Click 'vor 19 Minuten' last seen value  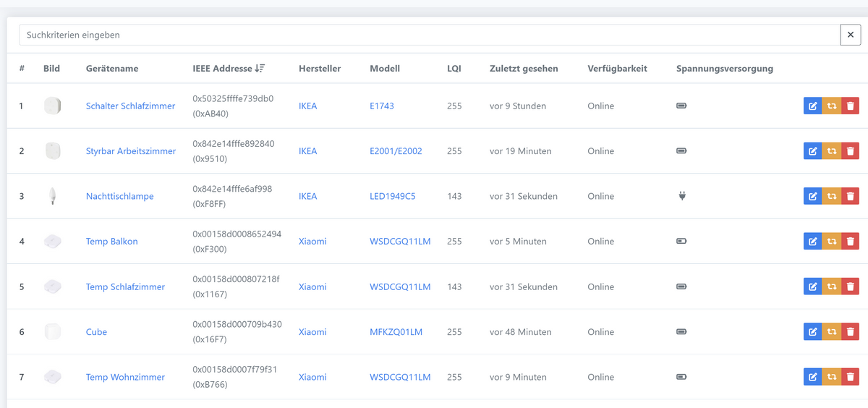click(521, 151)
